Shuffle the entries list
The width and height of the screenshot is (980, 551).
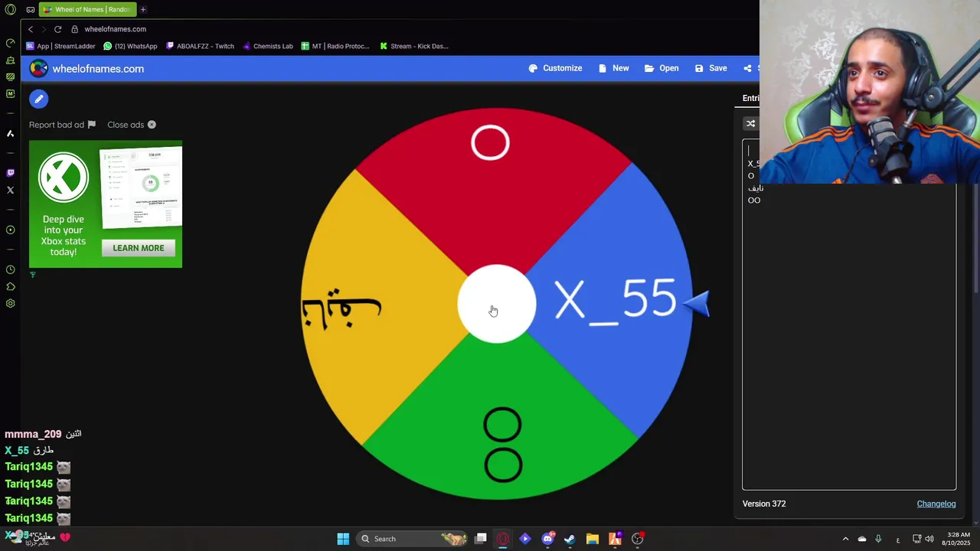pyautogui.click(x=750, y=123)
